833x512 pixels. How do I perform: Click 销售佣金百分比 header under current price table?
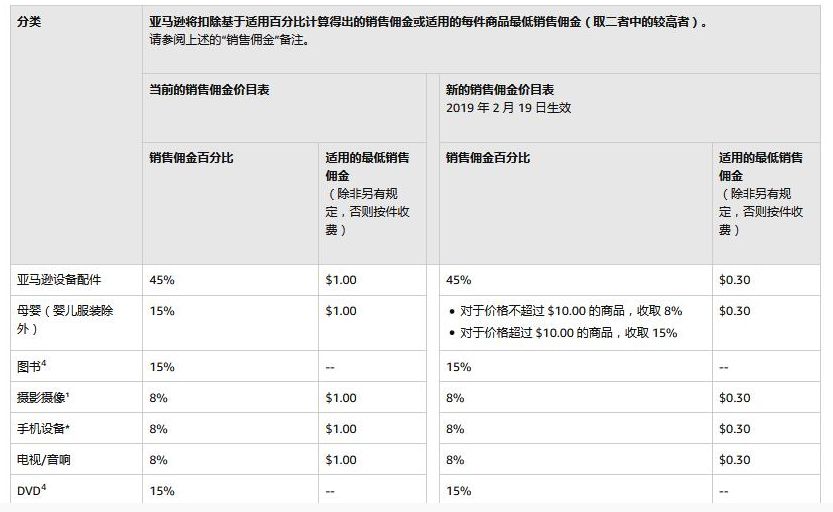(191, 158)
